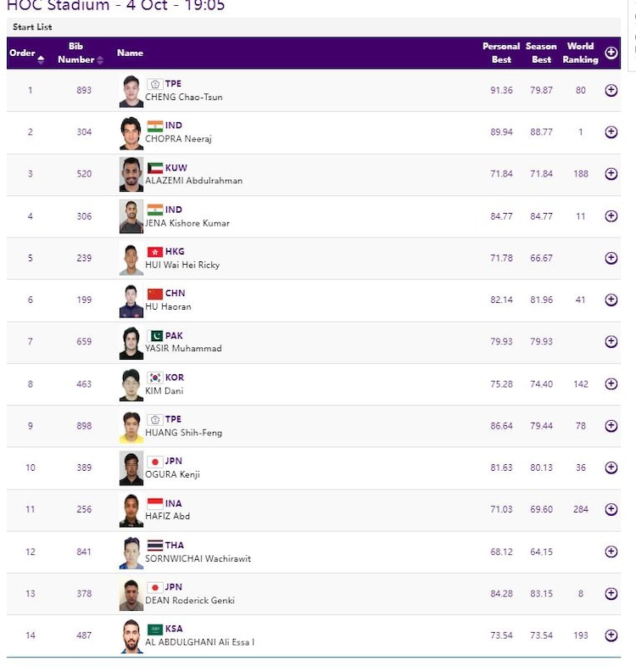Open HAFIZ Abd athlete profile link
The height and width of the screenshot is (672, 636).
(x=167, y=517)
